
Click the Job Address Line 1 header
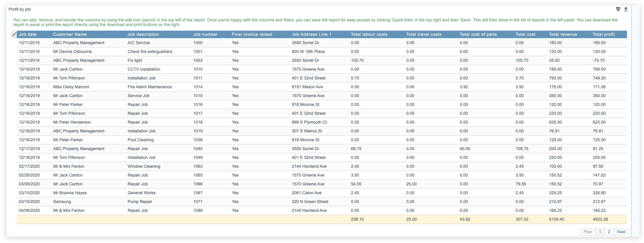311,34
